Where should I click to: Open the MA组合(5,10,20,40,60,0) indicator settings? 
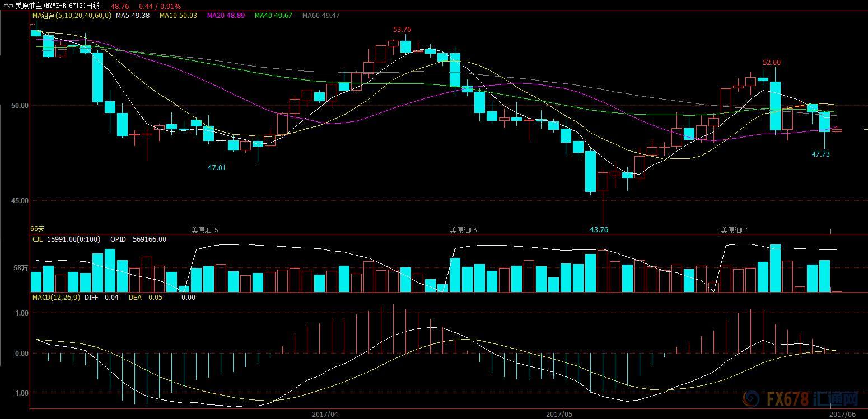click(x=72, y=16)
